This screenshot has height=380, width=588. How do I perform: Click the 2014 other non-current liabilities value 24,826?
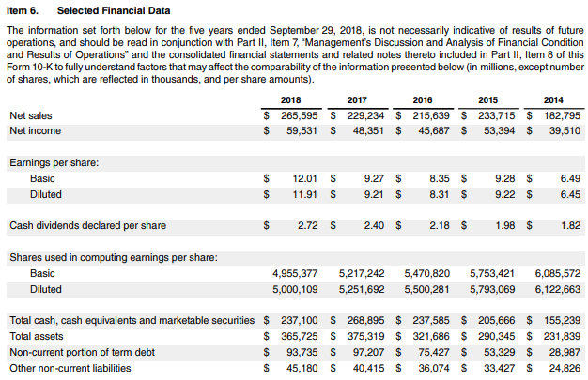(564, 368)
